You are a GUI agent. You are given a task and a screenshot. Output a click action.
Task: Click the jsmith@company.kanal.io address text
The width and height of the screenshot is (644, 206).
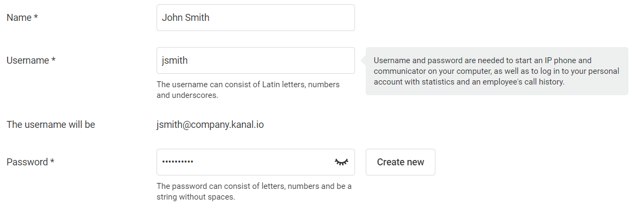tap(210, 125)
